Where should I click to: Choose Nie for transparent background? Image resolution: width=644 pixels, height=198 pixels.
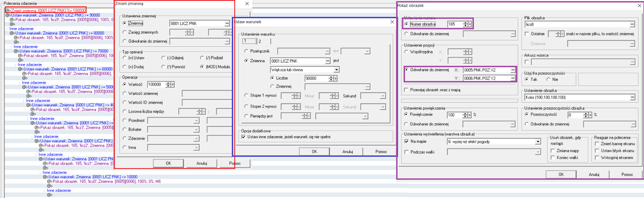point(548,79)
